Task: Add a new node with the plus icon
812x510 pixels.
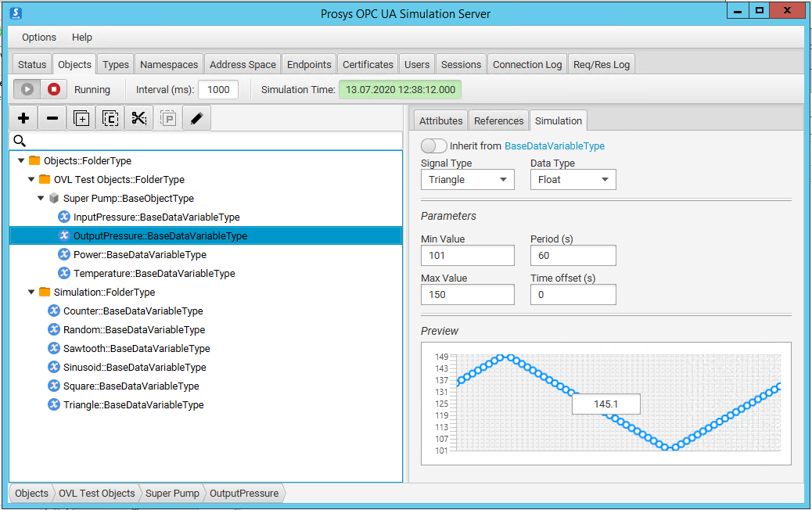Action: (23, 119)
